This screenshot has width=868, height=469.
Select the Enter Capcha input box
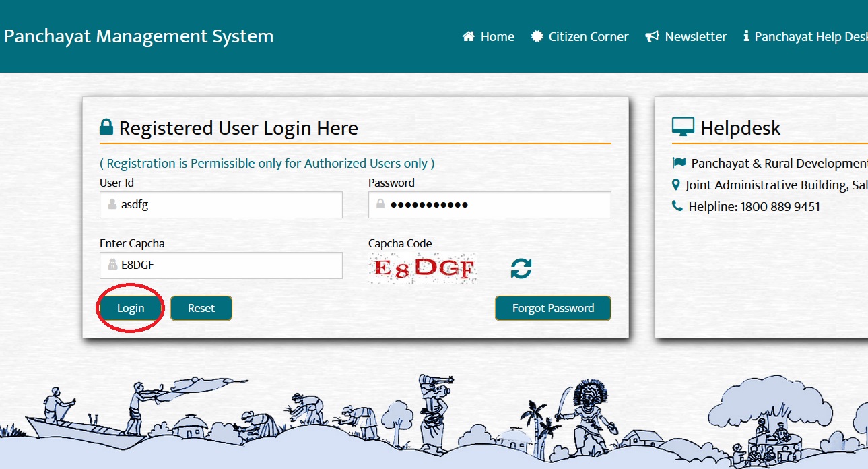coord(229,265)
